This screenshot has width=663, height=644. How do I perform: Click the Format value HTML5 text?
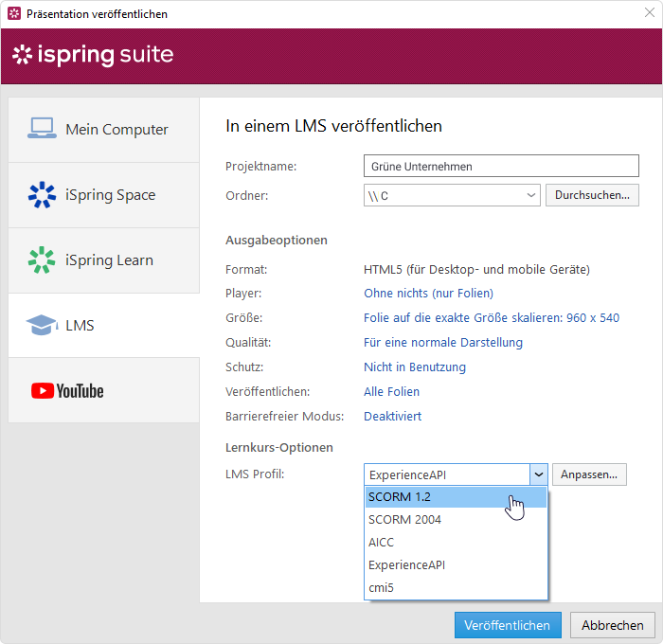(x=476, y=269)
